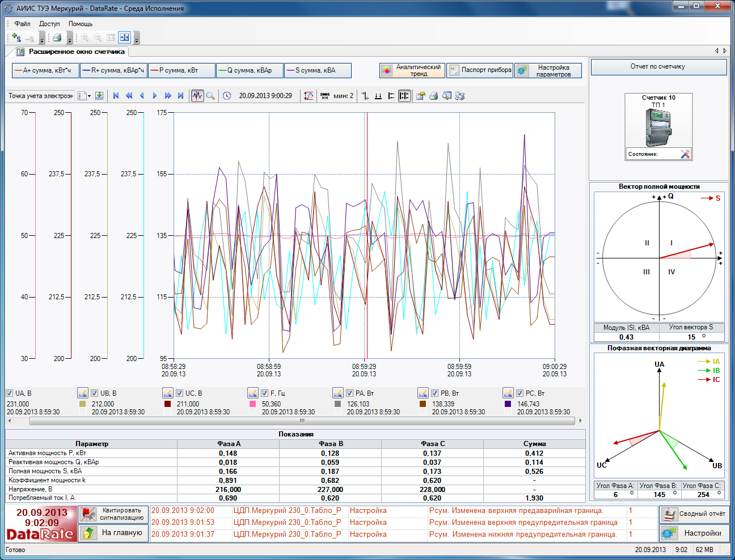Toggle the UA, В trend checkbox
This screenshot has height=560, width=735.
[10, 393]
